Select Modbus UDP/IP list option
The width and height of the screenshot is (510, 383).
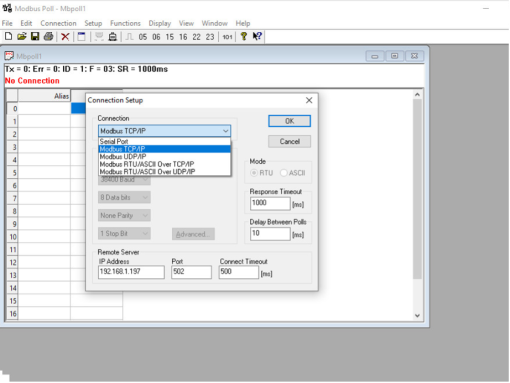(x=164, y=157)
